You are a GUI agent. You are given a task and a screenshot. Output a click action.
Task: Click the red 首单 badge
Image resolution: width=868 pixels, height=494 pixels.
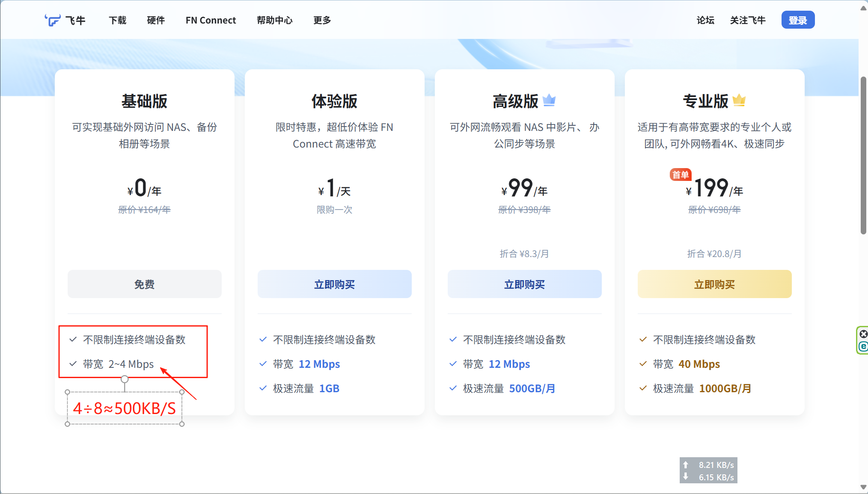pos(680,175)
